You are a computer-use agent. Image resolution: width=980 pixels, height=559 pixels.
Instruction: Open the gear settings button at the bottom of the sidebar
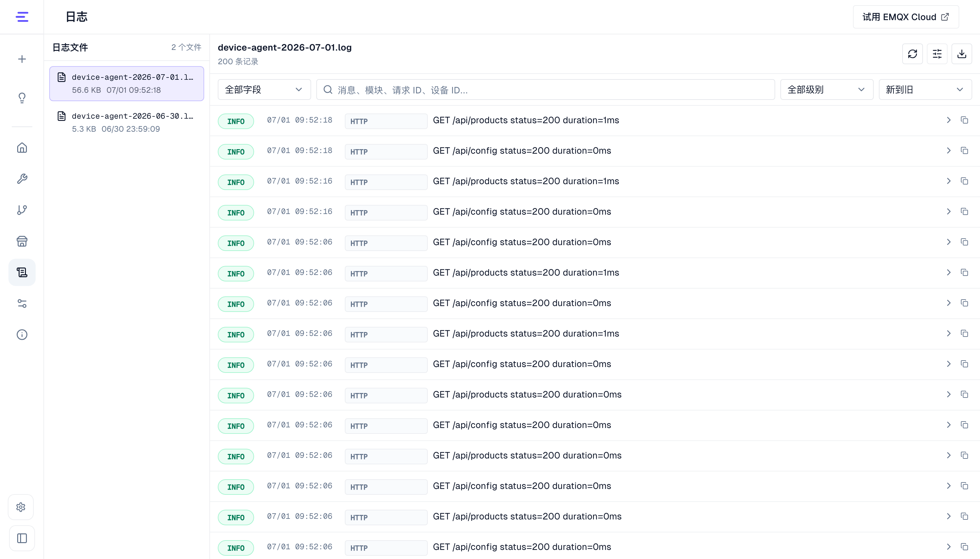21,507
